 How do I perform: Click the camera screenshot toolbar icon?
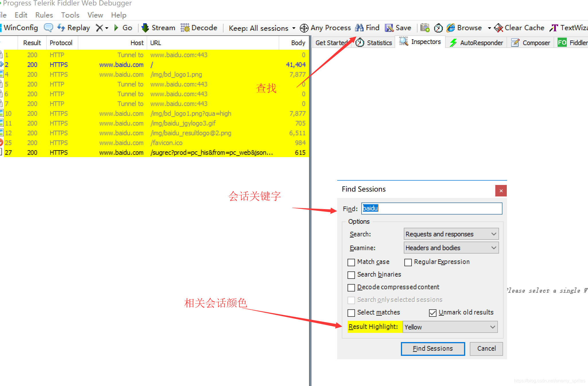pyautogui.click(x=425, y=28)
